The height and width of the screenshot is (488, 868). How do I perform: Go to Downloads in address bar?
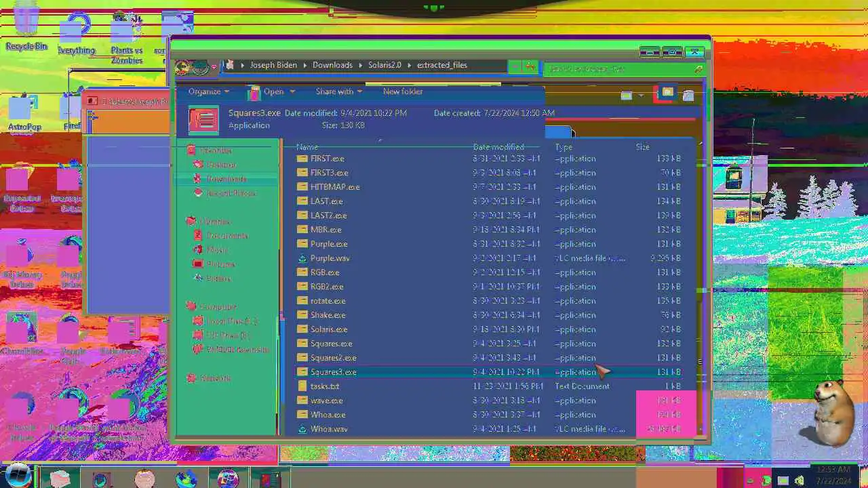[x=332, y=65]
